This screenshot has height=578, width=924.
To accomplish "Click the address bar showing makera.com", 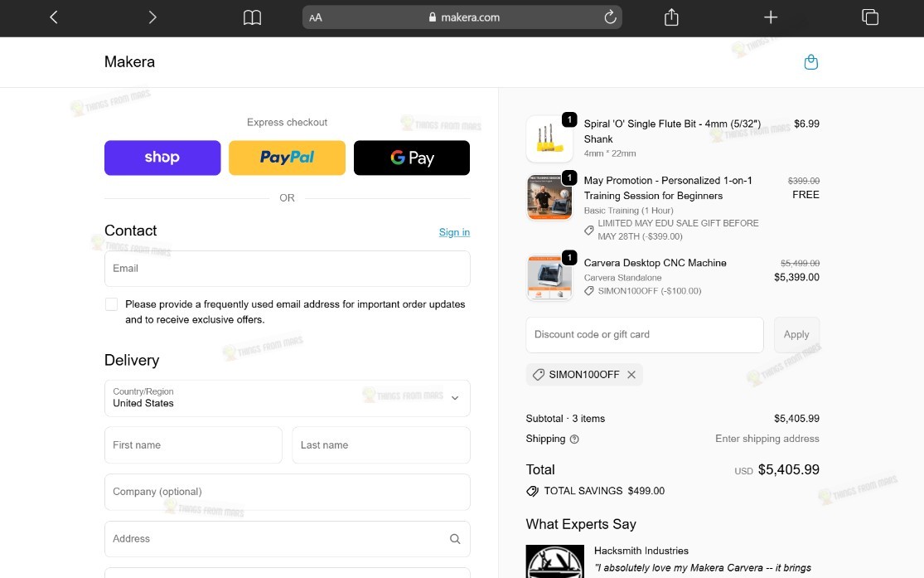I will (462, 17).
